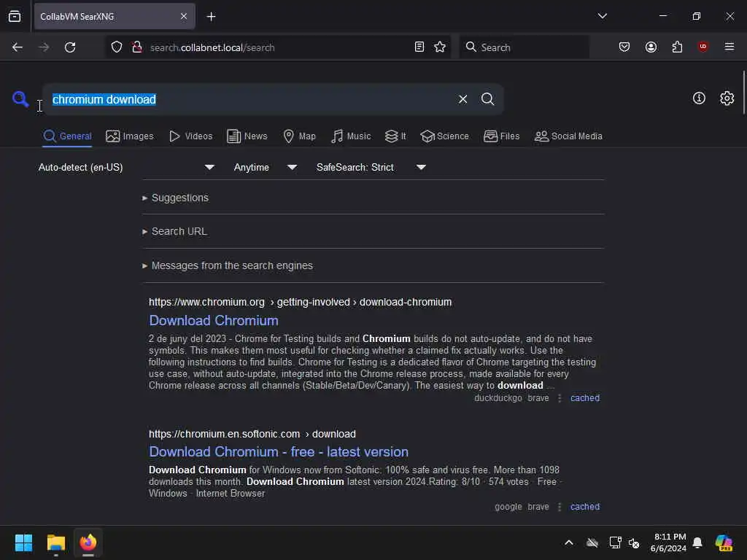Reload the current page

[x=70, y=47]
